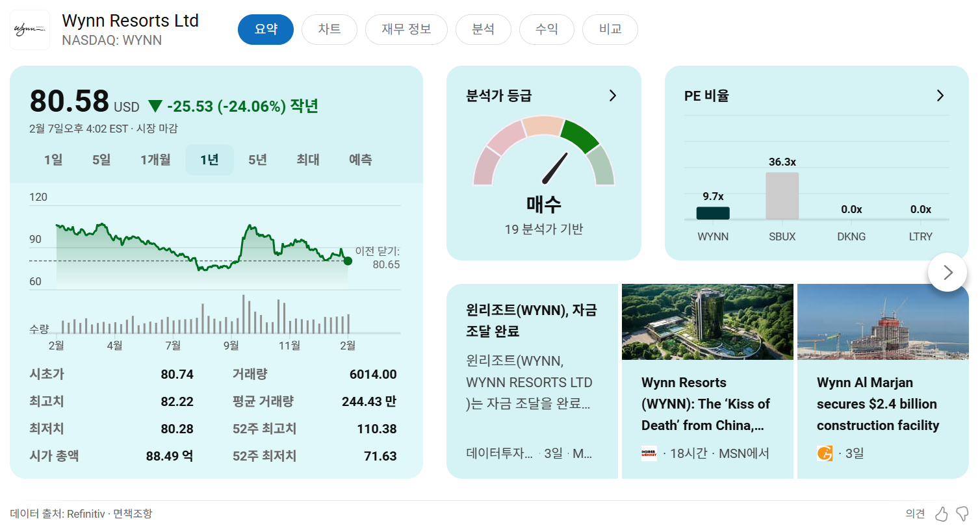Select the 1년 chart range
The width and height of the screenshot is (980, 532).
point(209,160)
